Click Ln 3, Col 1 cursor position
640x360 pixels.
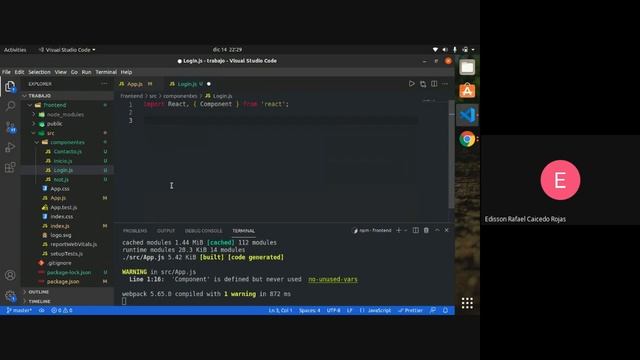[x=280, y=311]
